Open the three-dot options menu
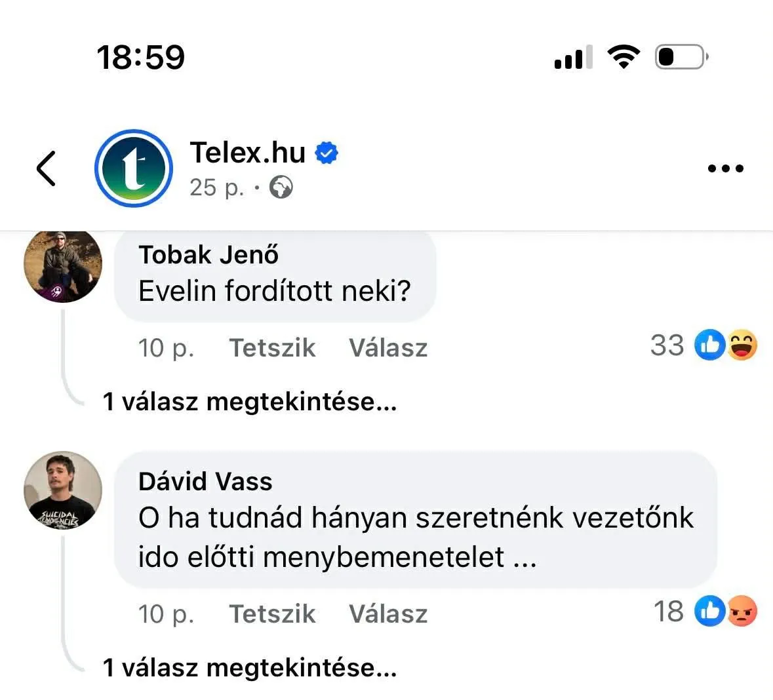The height and width of the screenshot is (700, 773). (x=725, y=168)
